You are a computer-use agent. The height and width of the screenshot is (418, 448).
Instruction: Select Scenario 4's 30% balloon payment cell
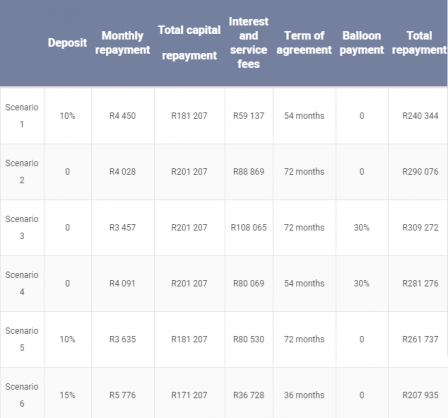tap(362, 283)
